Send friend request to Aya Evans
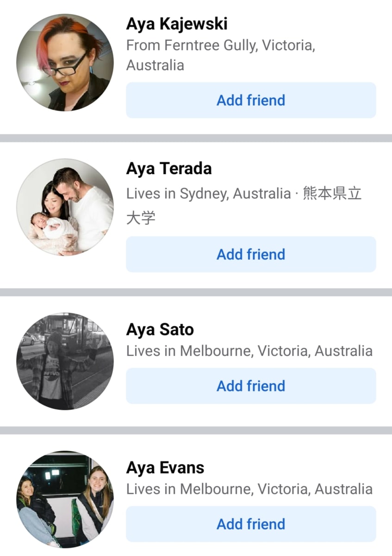392x556 pixels. point(251,524)
